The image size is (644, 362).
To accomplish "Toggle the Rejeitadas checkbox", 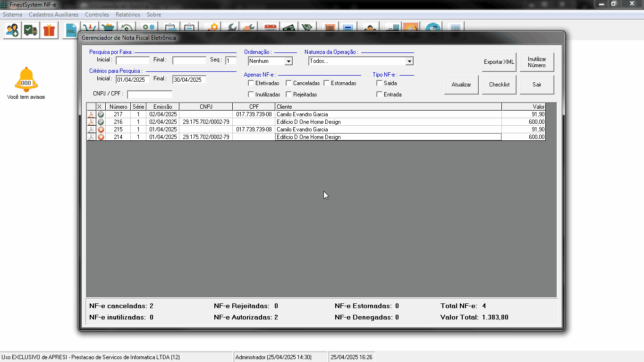I will pyautogui.click(x=289, y=95).
